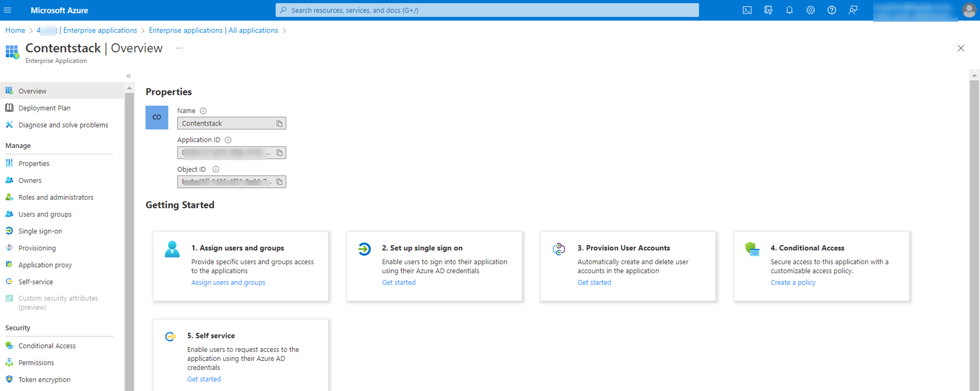980x391 pixels.
Task: Click the Provision User Accounts card icon
Action: tap(559, 249)
